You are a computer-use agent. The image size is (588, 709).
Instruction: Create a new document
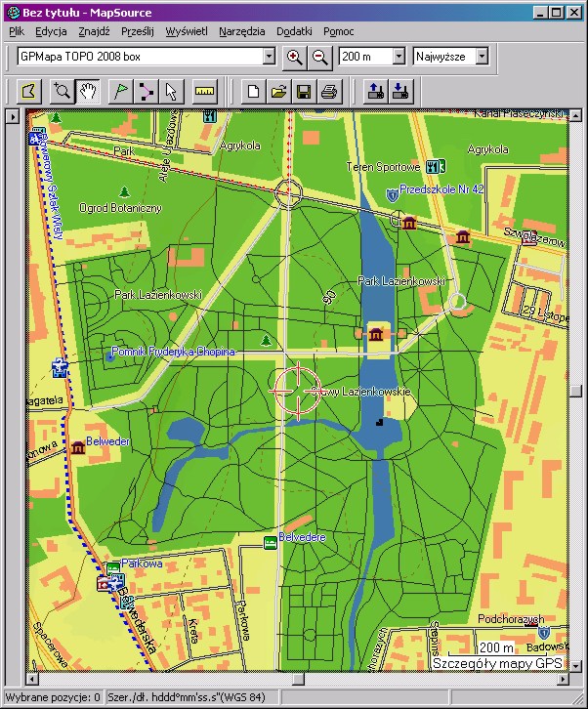coord(253,92)
